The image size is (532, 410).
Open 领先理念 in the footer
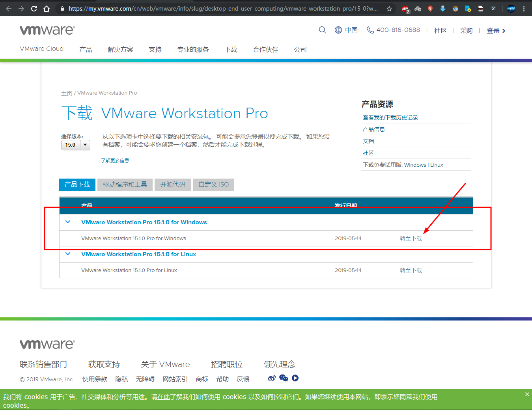(x=280, y=364)
